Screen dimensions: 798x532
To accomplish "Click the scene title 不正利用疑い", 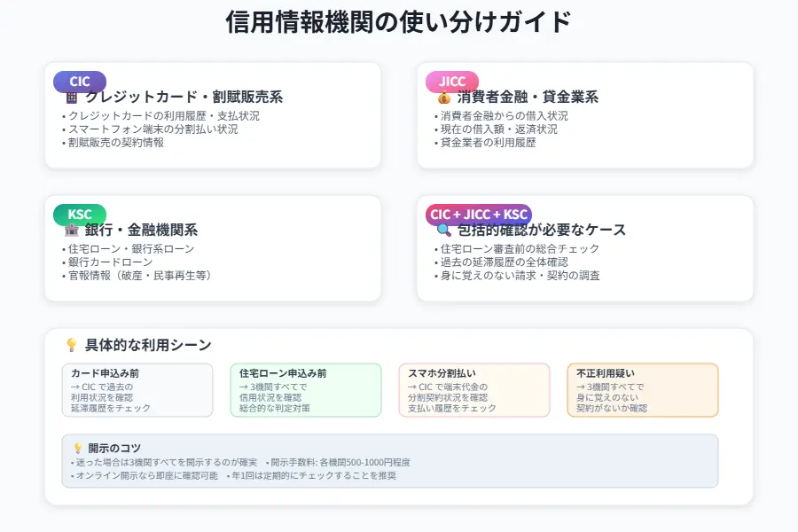I will 605,373.
